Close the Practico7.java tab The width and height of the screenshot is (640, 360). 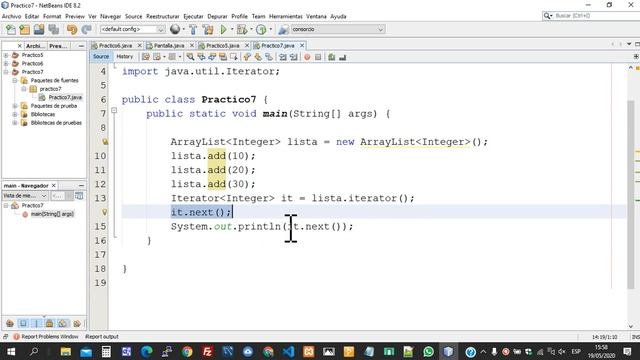302,46
